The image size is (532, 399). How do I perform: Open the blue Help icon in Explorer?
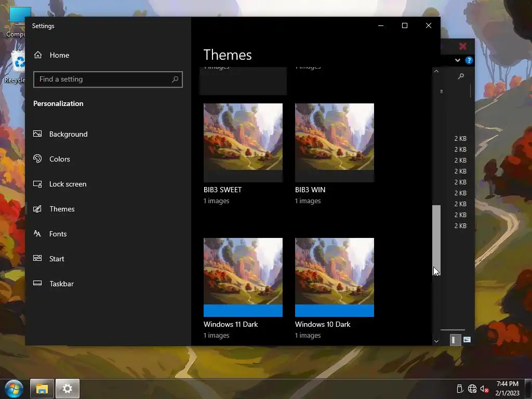pyautogui.click(x=469, y=60)
